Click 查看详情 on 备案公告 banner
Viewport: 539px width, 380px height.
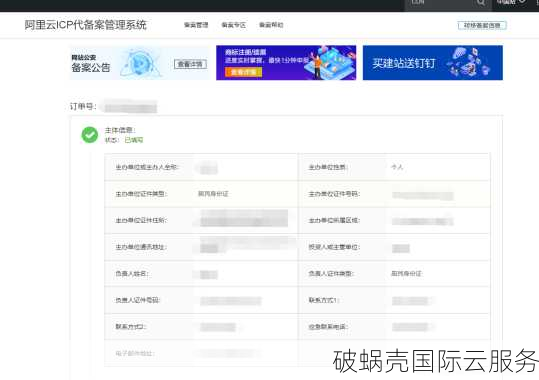[x=190, y=64]
